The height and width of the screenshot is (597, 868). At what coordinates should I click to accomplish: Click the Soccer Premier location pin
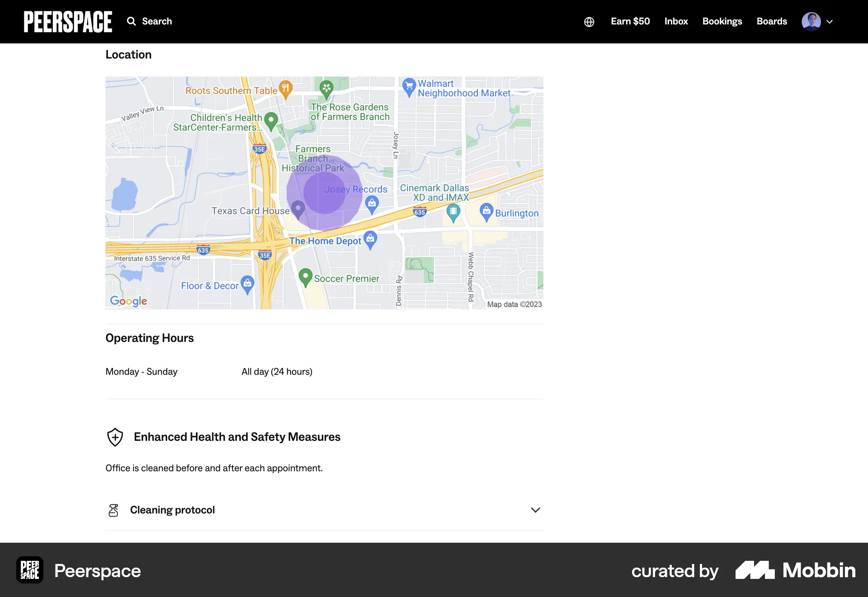click(x=307, y=276)
